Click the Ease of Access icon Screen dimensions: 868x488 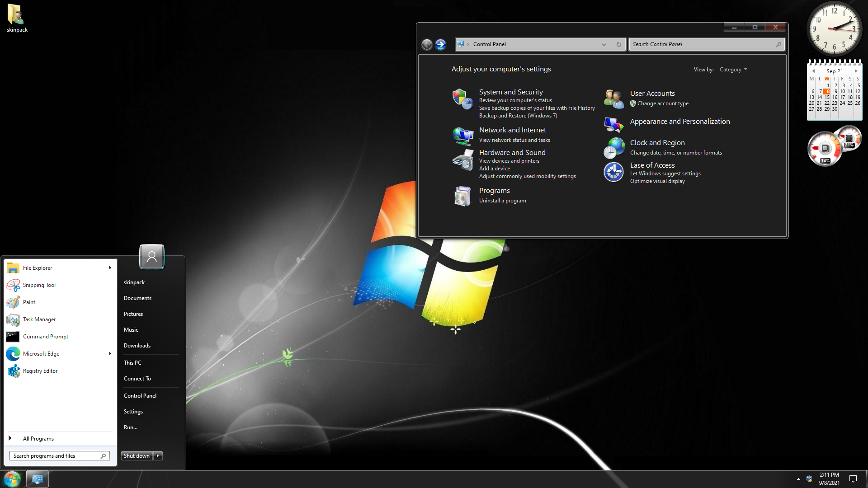click(613, 172)
